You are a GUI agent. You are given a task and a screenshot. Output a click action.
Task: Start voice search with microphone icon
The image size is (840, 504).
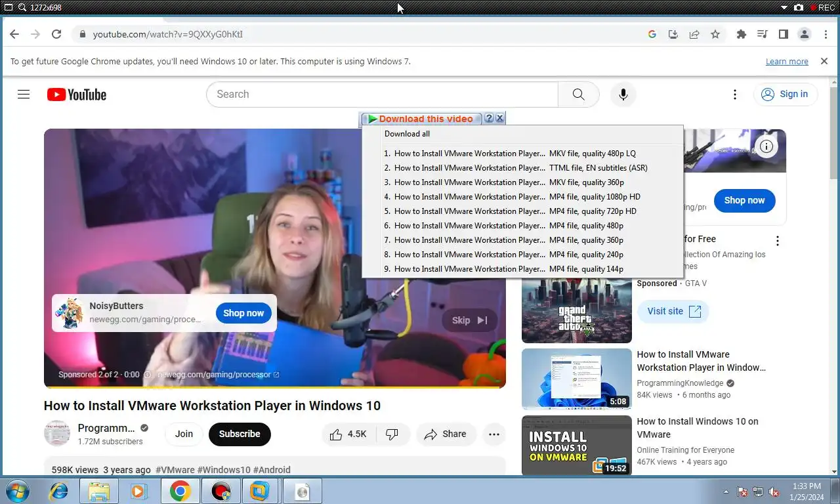point(623,94)
